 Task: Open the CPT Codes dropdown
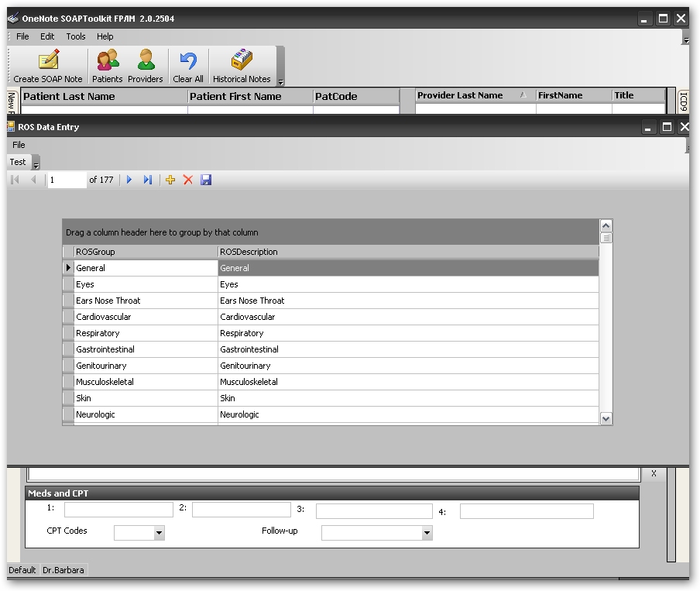[x=159, y=532]
